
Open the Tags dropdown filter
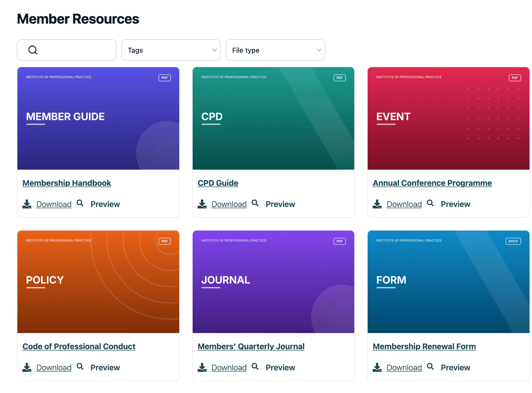[171, 50]
